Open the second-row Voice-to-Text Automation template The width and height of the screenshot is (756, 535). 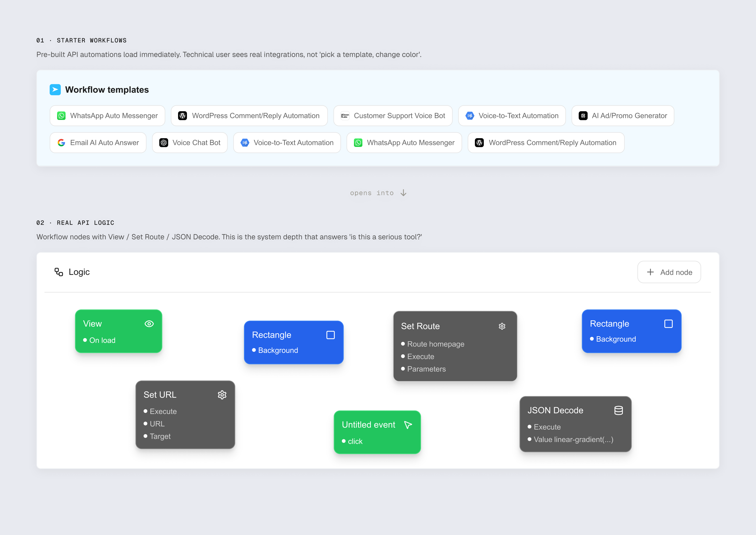tap(287, 143)
